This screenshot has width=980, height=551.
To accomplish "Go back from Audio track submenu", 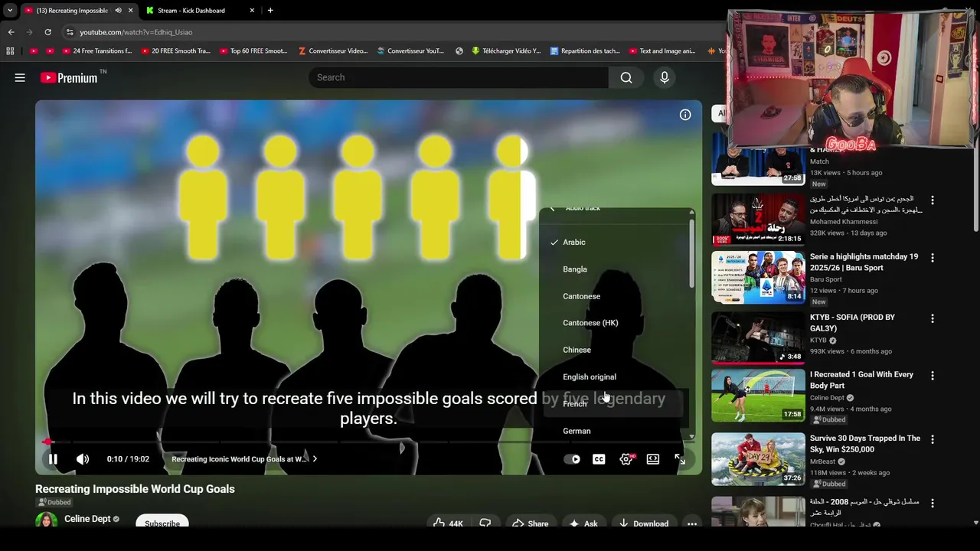I will 552,209.
